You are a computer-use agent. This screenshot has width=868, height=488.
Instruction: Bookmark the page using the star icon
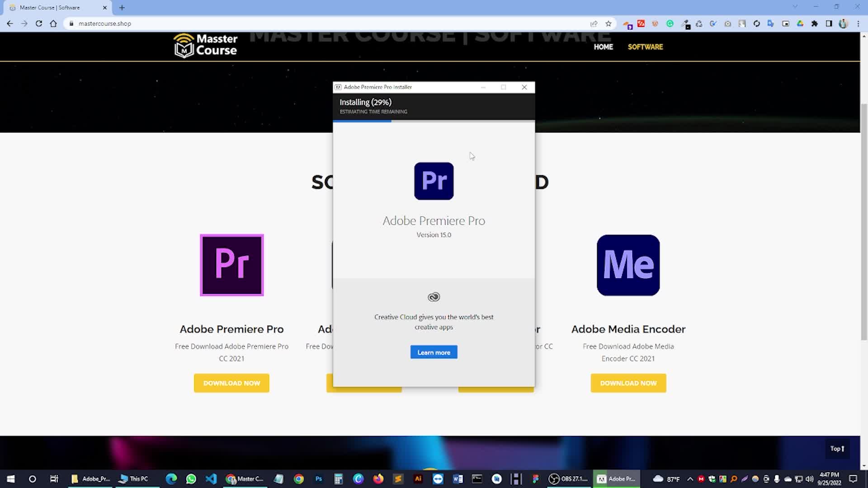pyautogui.click(x=608, y=23)
